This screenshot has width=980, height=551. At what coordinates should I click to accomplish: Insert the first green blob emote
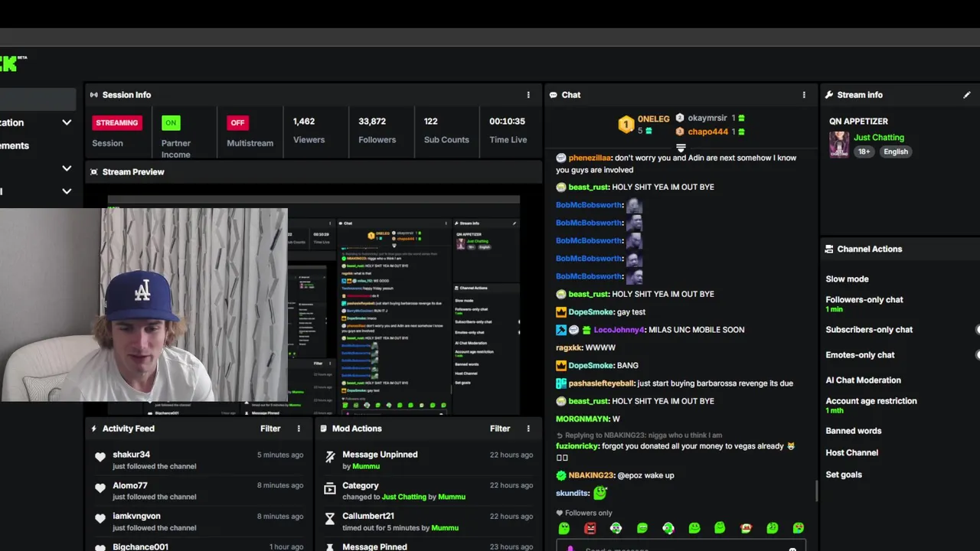(x=564, y=528)
